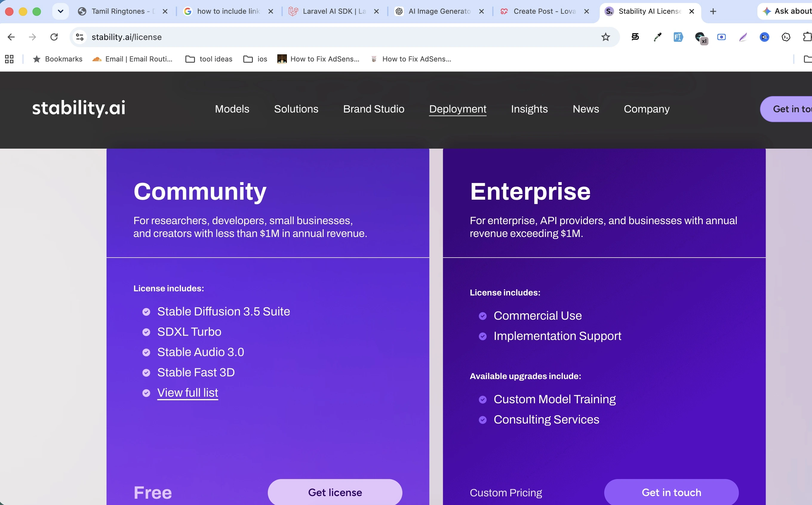Screen dimensions: 812x505
Task: Open a new browser tab
Action: 713,11
